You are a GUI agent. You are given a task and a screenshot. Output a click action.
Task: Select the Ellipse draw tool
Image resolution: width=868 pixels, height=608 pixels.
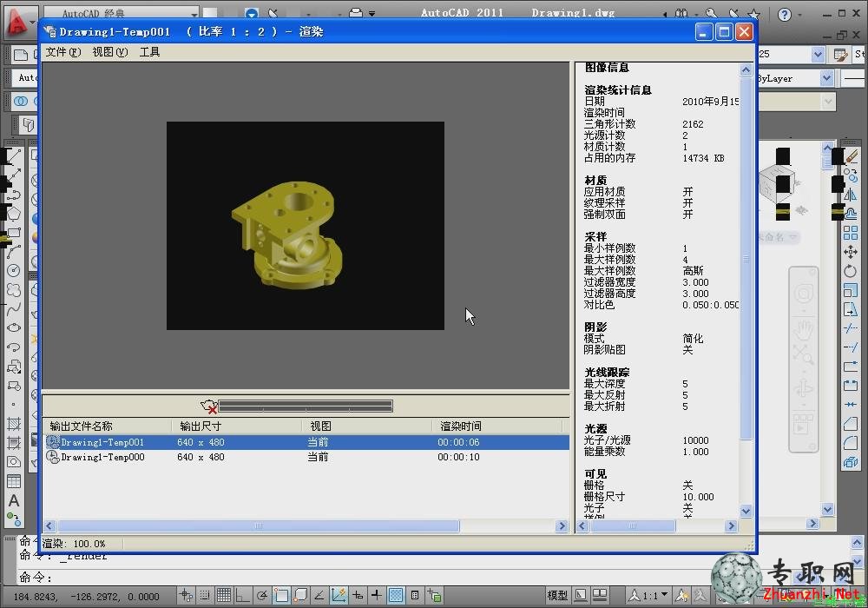click(x=13, y=327)
